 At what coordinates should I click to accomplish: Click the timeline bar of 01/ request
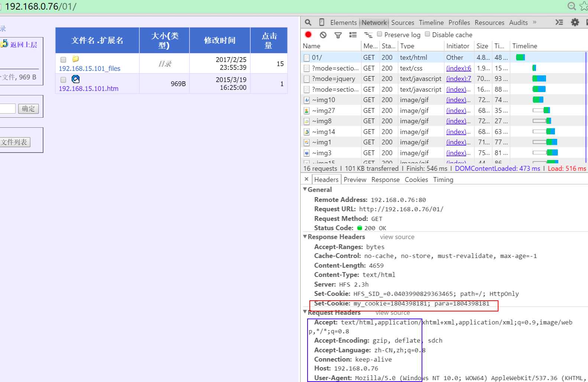point(520,57)
